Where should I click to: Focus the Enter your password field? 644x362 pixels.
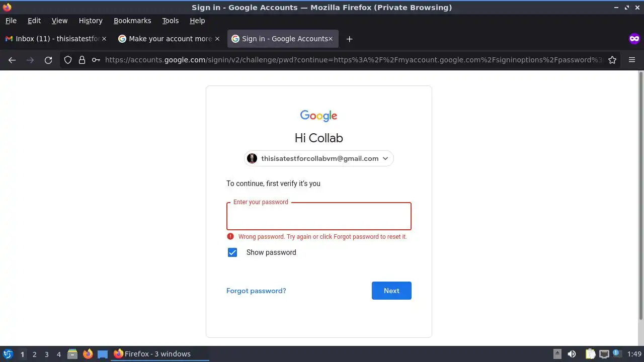(x=319, y=216)
